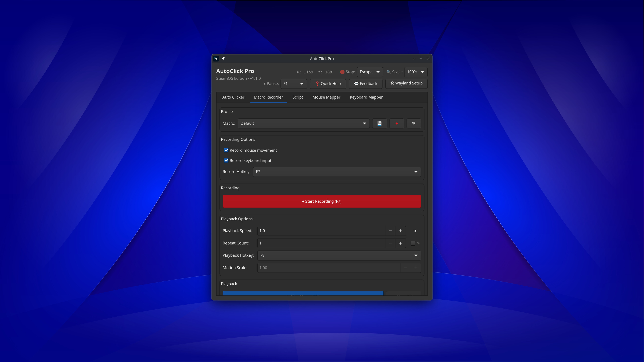The image size is (644, 362).
Task: Click the AutoClick Pro window icon
Action: pyautogui.click(x=216, y=59)
